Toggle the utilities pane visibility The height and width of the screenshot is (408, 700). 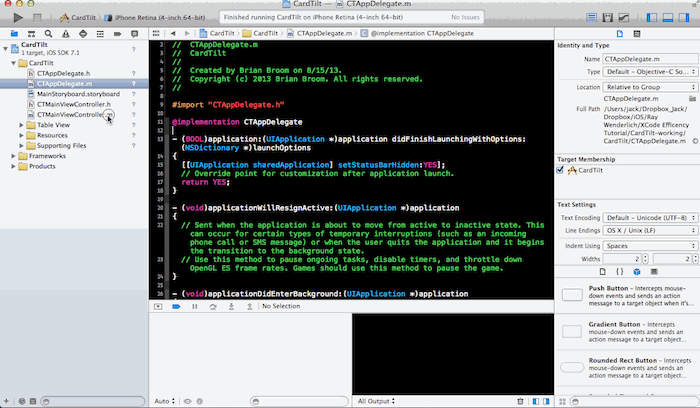tap(684, 17)
